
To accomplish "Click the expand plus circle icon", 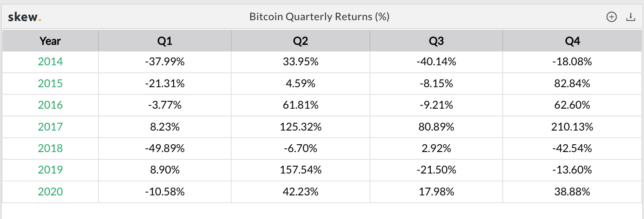I will pos(611,17).
